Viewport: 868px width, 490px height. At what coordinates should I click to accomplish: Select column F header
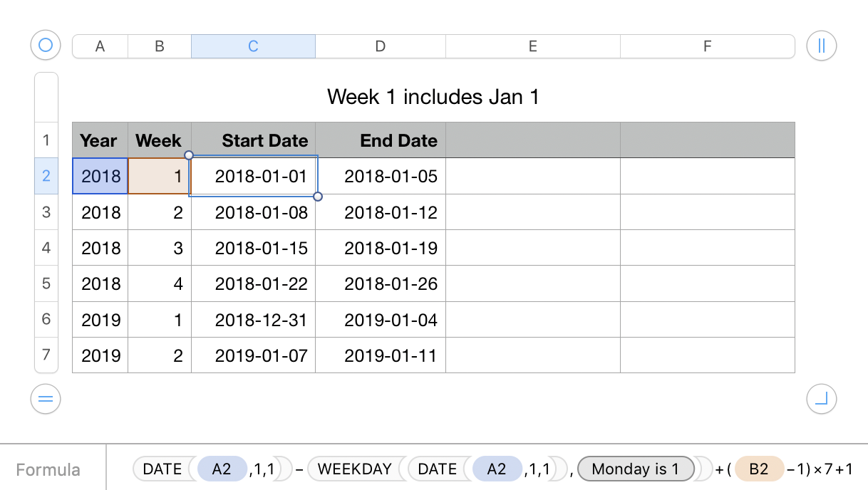coord(707,46)
